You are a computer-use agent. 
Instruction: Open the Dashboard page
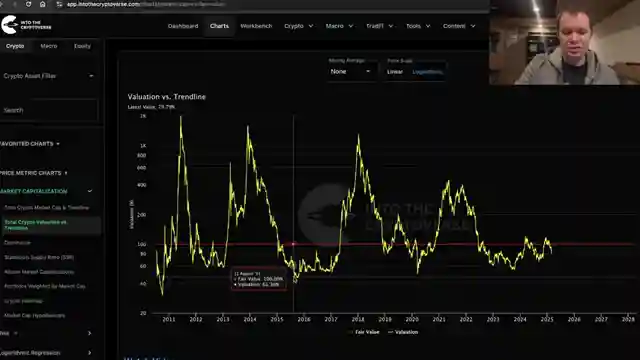[183, 26]
